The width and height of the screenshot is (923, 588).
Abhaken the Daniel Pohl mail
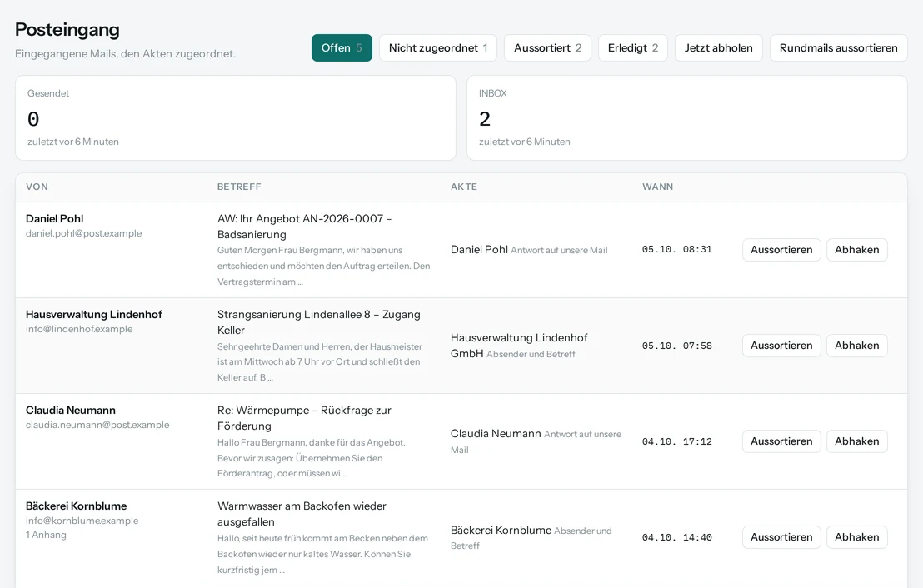(x=856, y=250)
